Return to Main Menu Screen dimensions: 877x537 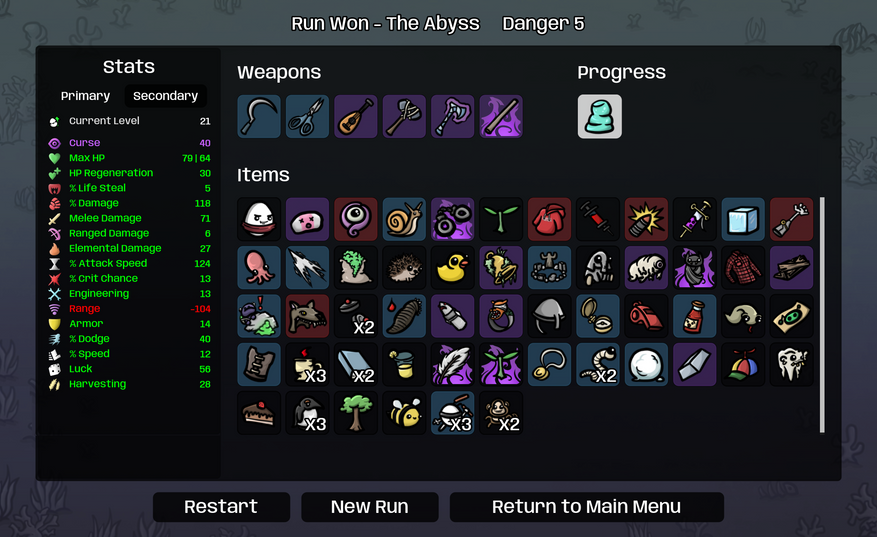pos(587,507)
